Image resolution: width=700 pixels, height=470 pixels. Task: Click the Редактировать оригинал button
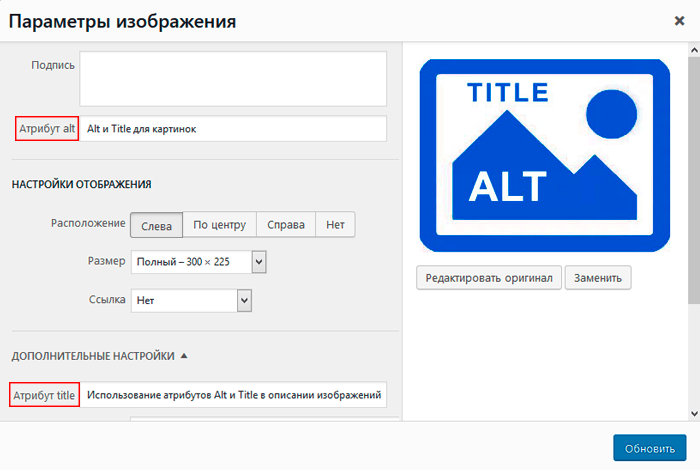(x=489, y=278)
